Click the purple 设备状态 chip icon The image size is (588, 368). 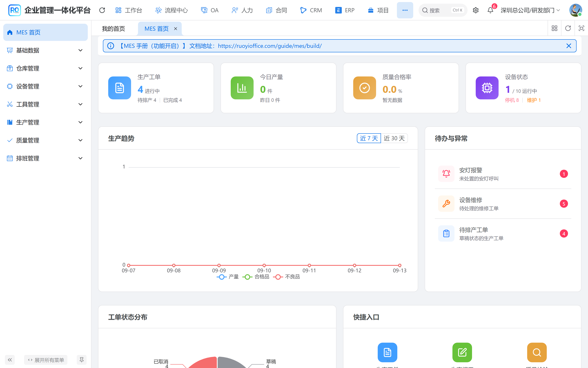(x=487, y=88)
